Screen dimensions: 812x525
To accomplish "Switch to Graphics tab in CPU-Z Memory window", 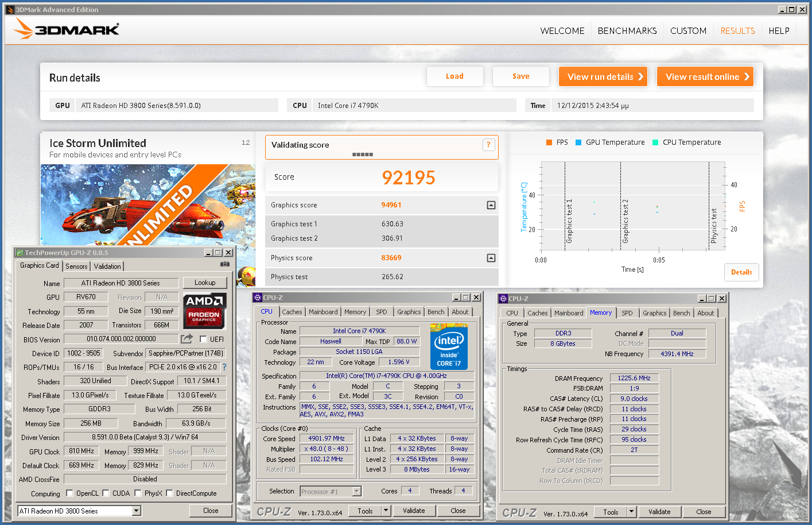I will (654, 313).
